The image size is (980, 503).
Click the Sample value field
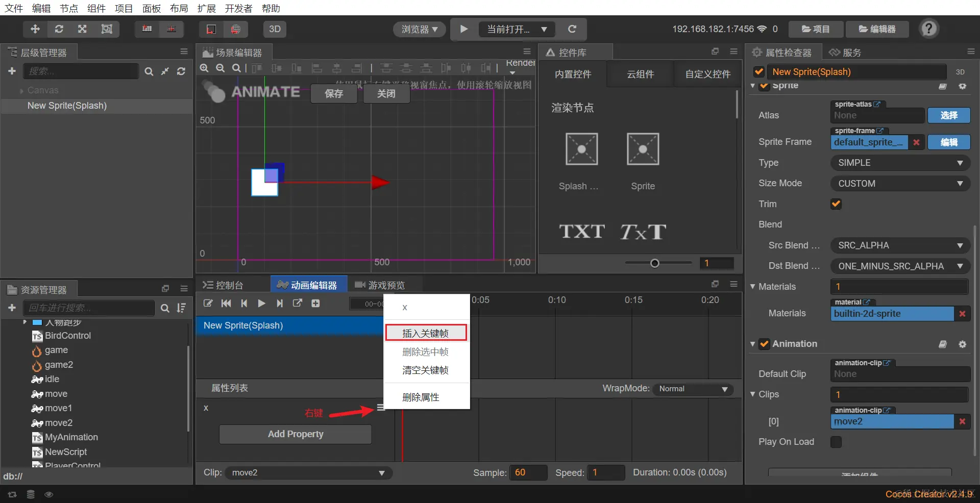coord(529,473)
